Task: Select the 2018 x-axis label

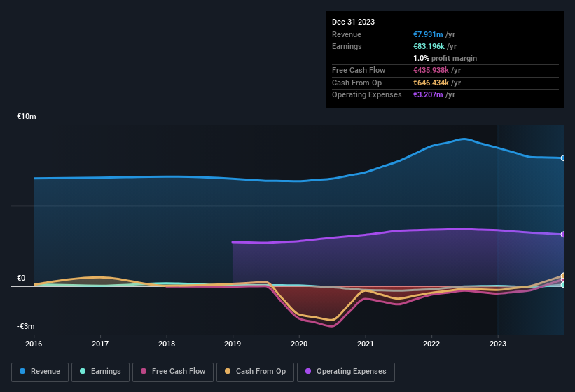Action: 167,344
